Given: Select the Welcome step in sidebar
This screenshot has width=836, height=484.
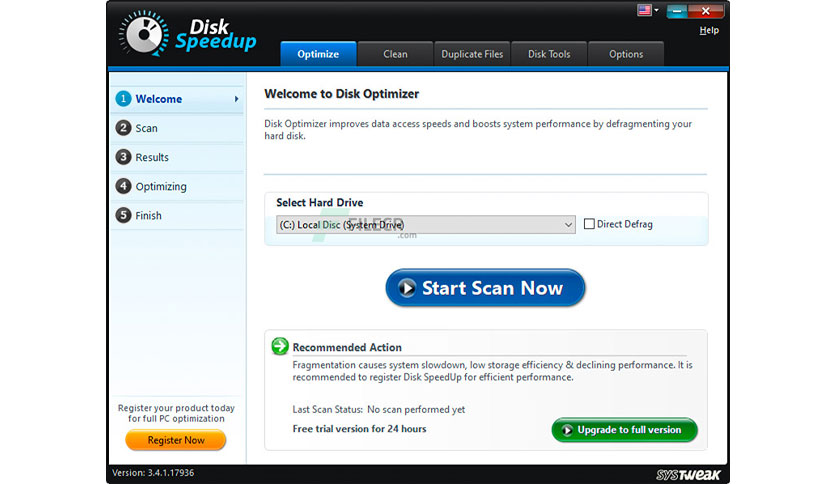Looking at the screenshot, I should pyautogui.click(x=177, y=99).
